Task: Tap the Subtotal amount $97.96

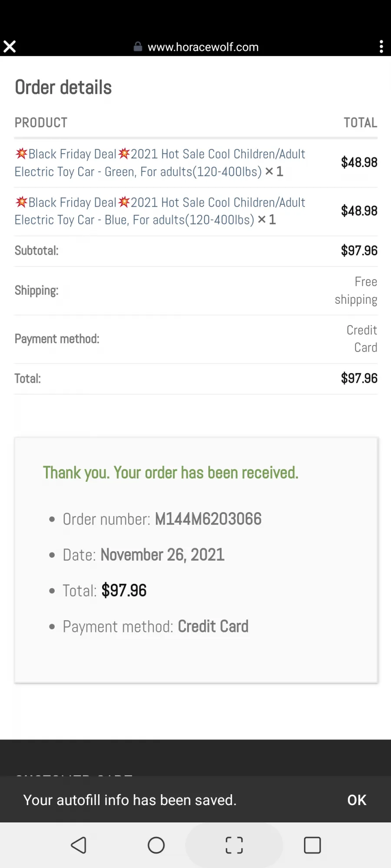Action: (359, 250)
